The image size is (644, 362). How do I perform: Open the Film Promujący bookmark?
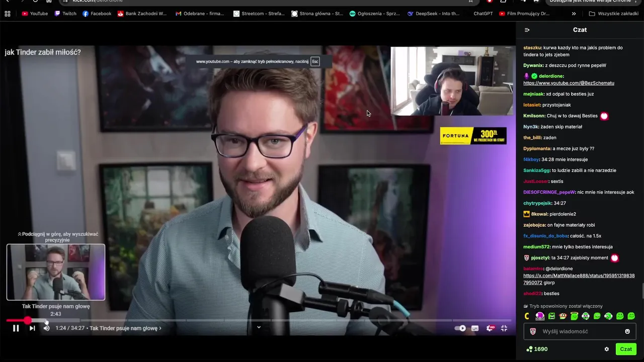coord(524,14)
